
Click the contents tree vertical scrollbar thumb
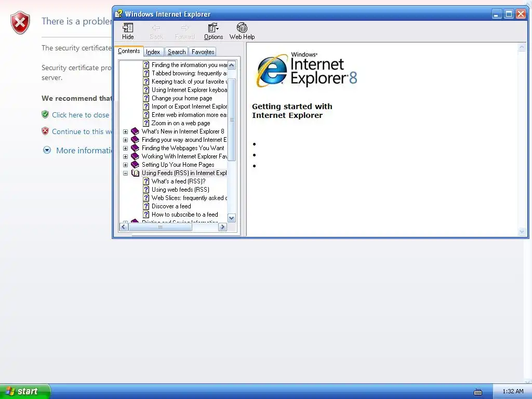232,119
